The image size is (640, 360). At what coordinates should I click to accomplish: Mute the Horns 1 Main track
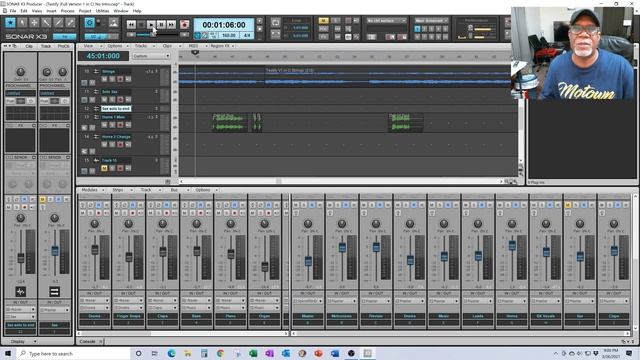click(x=104, y=125)
